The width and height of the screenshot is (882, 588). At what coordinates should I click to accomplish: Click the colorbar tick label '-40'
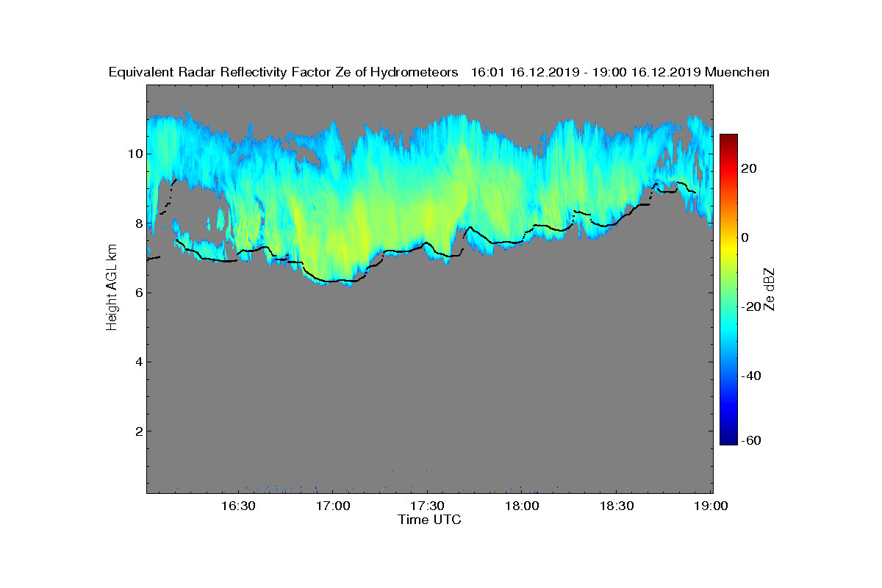click(x=752, y=376)
